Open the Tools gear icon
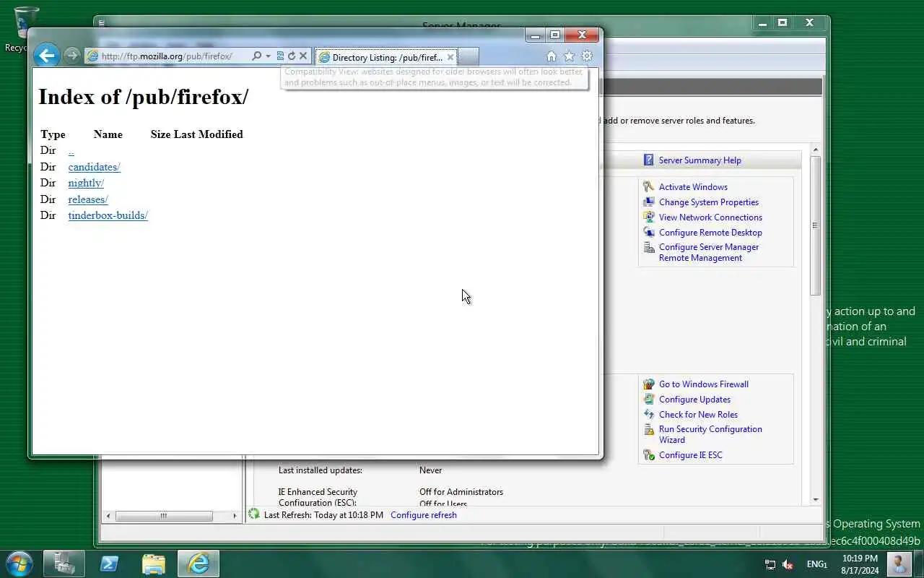This screenshot has width=924, height=578. click(587, 56)
